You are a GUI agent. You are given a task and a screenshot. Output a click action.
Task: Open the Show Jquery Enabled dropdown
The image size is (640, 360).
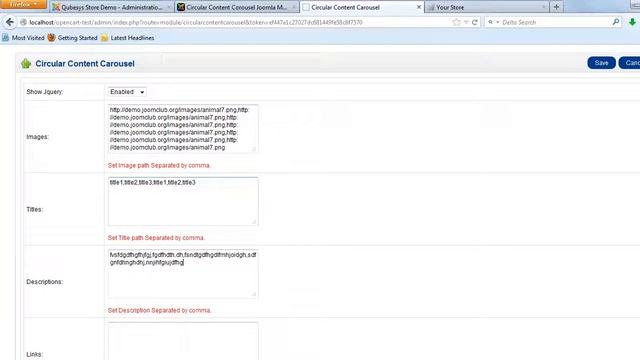127,92
